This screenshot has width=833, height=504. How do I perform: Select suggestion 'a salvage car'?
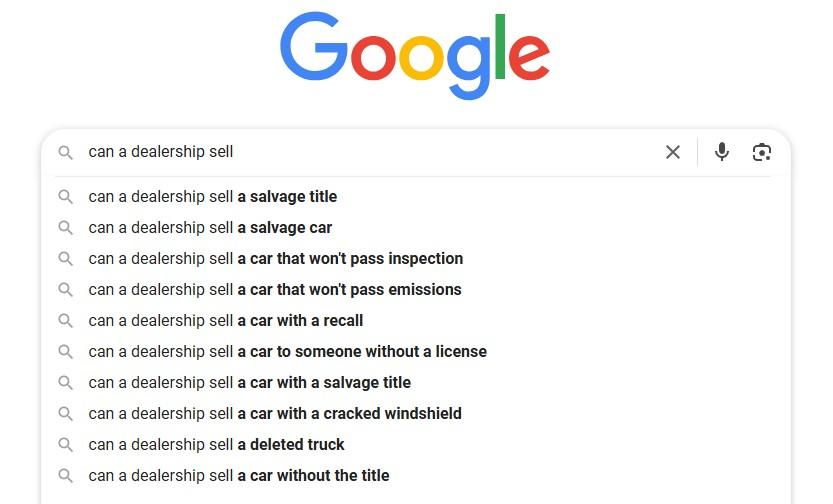[414, 228]
